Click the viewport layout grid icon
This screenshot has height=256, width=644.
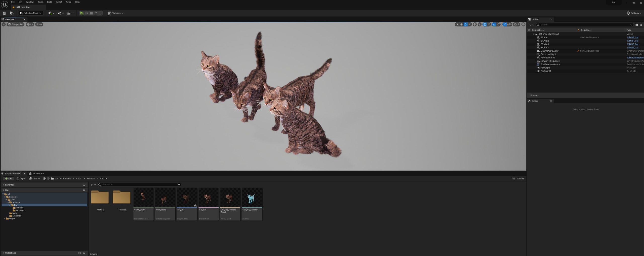pyautogui.click(x=524, y=24)
